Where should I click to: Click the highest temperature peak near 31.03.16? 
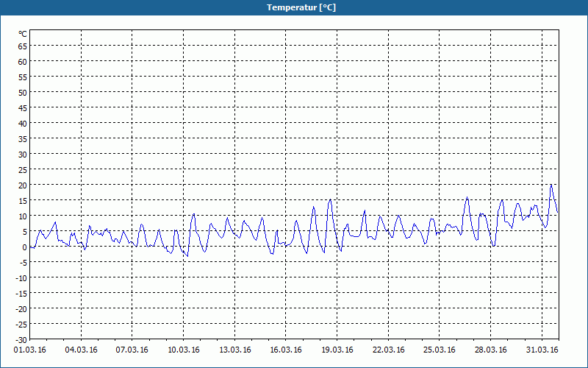[x=551, y=185]
